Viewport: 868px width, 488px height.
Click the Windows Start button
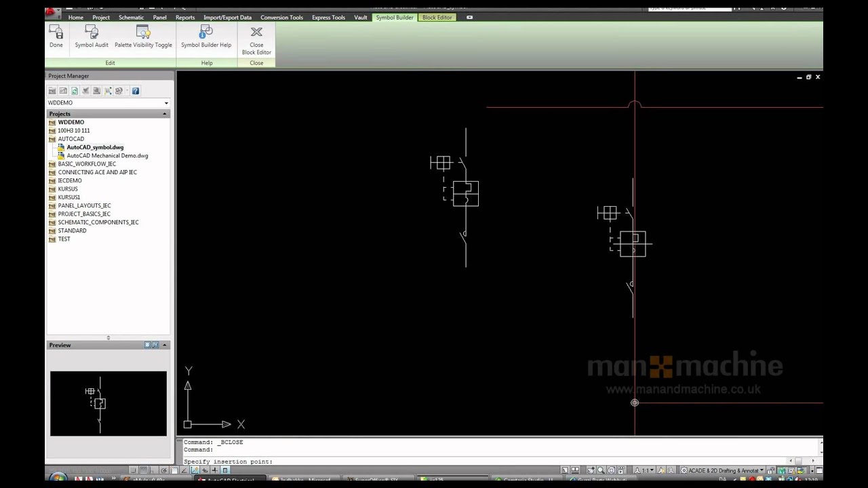pos(58,477)
